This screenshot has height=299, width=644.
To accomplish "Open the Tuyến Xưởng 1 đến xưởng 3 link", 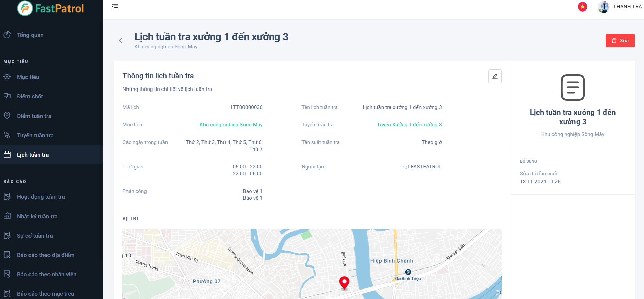I will [x=409, y=125].
